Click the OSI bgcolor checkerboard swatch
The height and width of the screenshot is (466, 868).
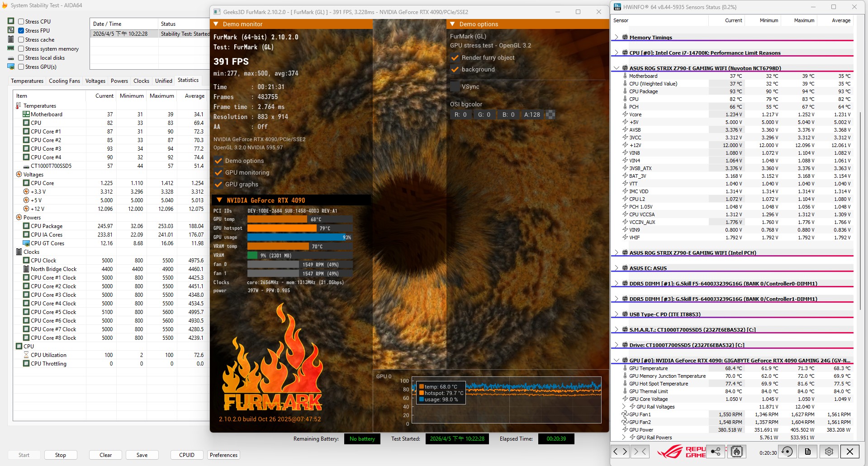pyautogui.click(x=550, y=114)
